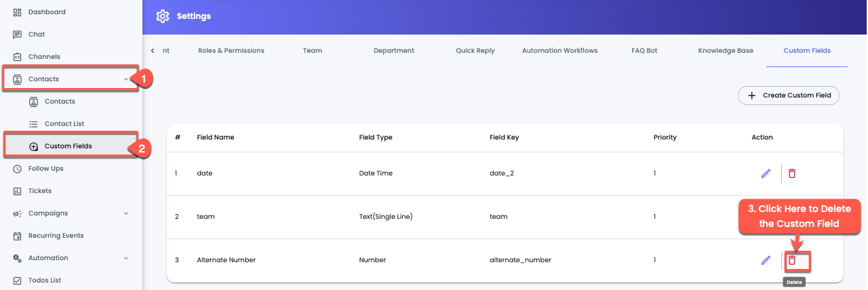868x290 pixels.
Task: Open Recurring Events in sidebar
Action: coord(56,236)
